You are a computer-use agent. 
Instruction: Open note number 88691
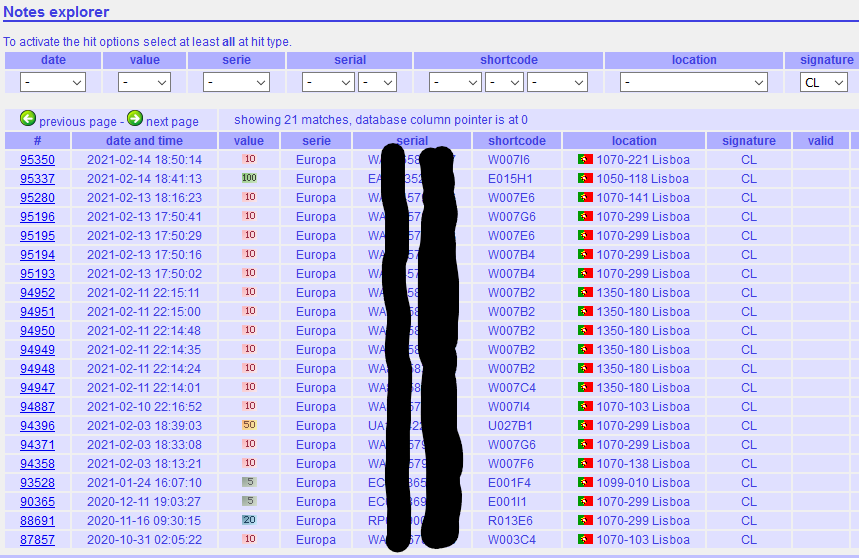click(37, 520)
